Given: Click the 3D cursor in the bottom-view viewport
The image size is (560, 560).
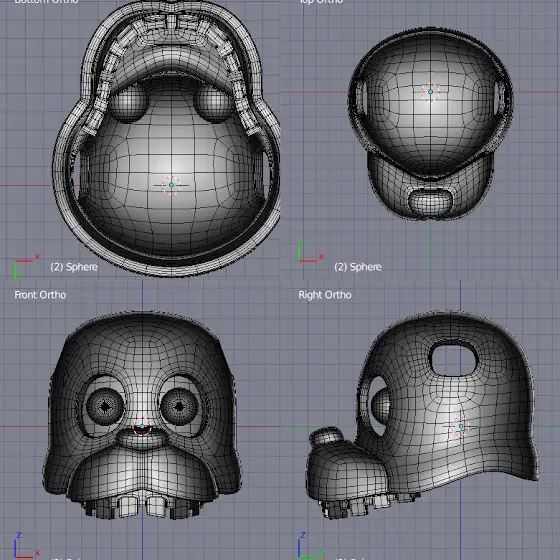Looking at the screenshot, I should 171,185.
